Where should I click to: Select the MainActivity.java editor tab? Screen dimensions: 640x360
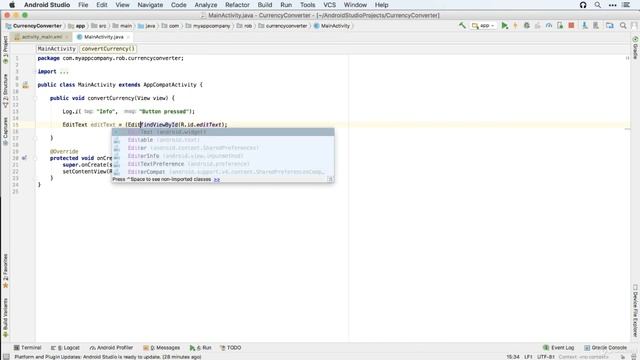point(103,37)
